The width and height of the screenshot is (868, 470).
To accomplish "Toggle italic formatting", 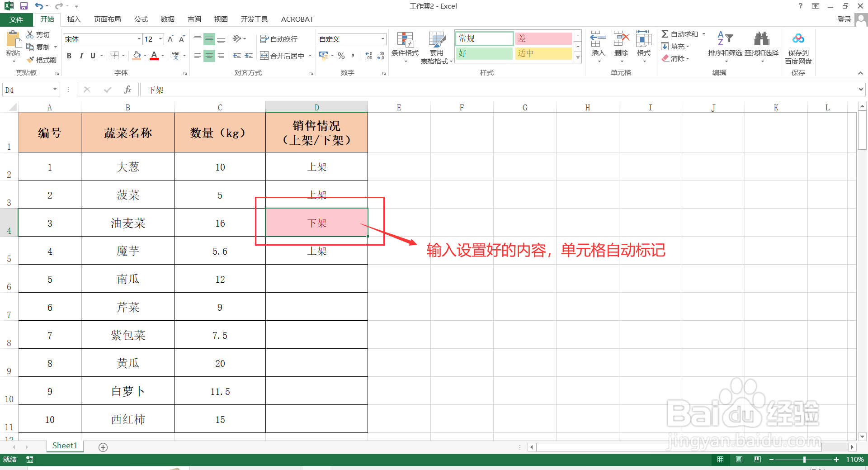I will [x=81, y=56].
